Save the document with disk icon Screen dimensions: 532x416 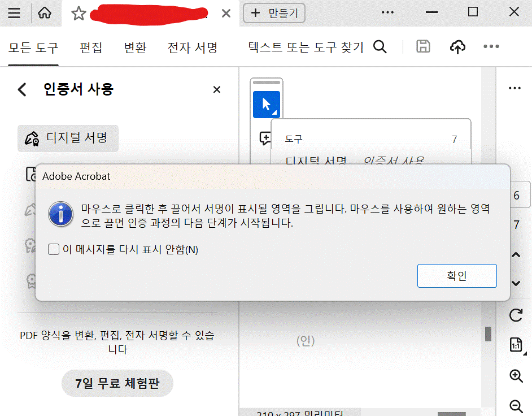coord(423,46)
